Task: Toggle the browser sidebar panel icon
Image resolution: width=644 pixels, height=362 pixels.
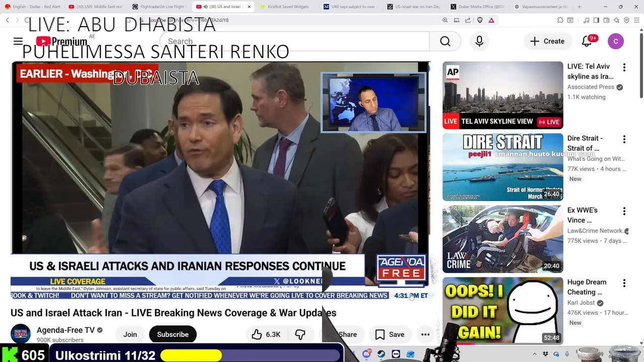Action: [x=596, y=20]
